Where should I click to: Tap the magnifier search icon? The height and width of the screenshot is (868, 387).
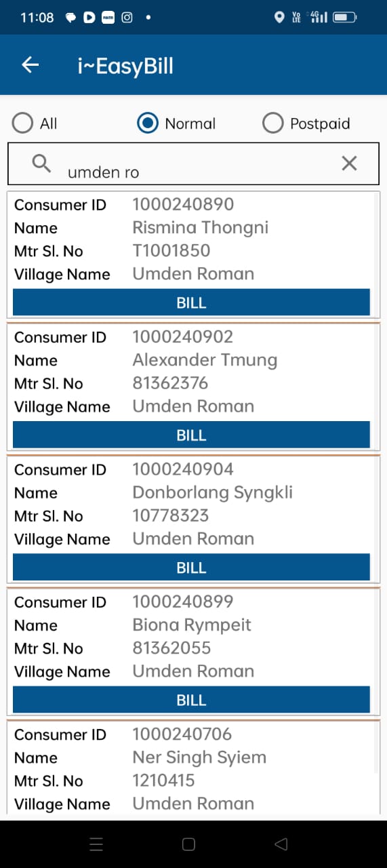[41, 163]
